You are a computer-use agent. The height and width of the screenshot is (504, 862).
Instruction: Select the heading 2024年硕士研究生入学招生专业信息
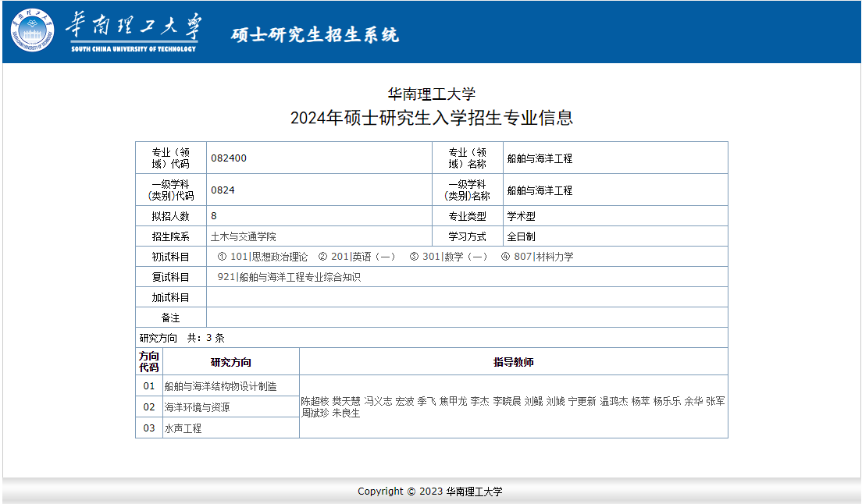click(x=432, y=118)
